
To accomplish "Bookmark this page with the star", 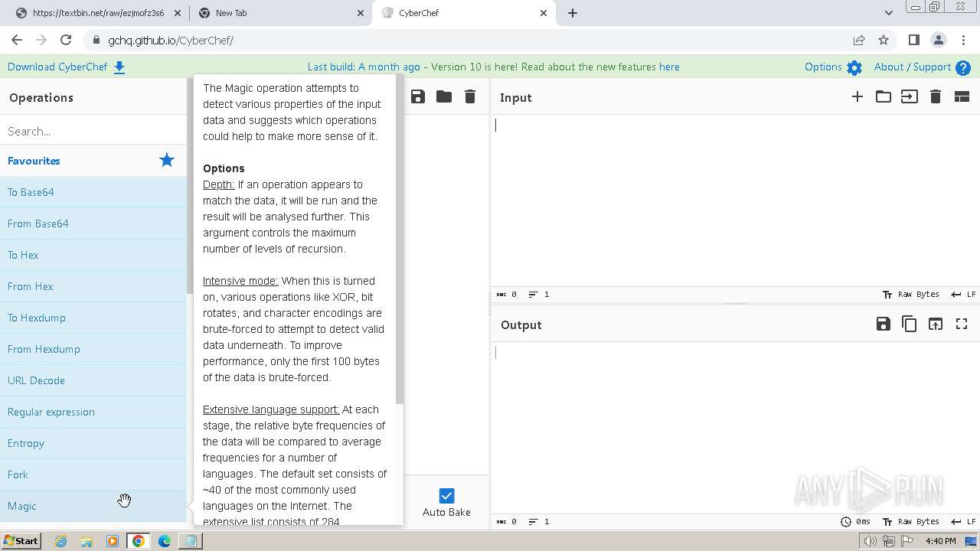I will coord(884,40).
